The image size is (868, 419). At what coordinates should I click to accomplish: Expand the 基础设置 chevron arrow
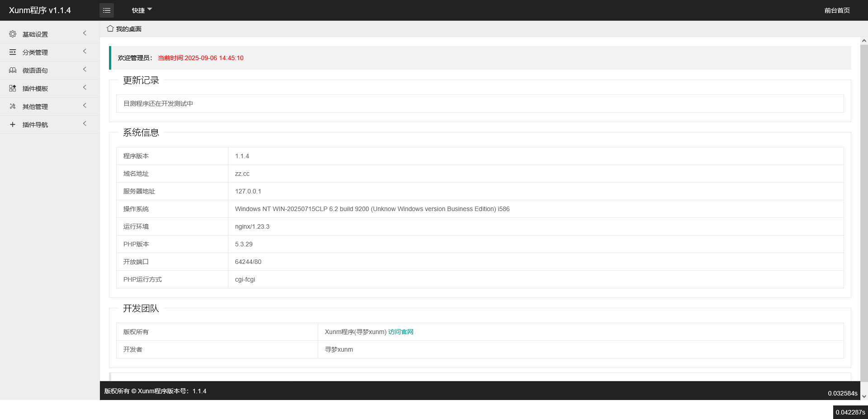[x=85, y=33]
